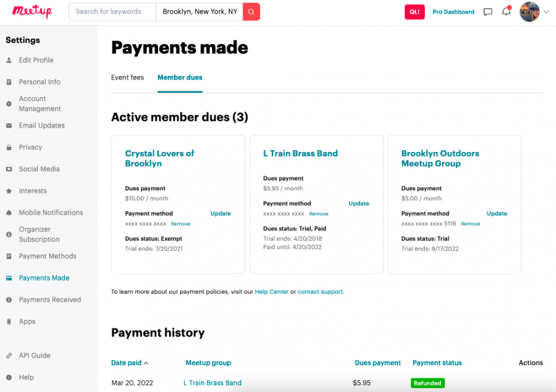Open Brooklyn Outdoors Meetup Group
The height and width of the screenshot is (392, 556).
click(x=440, y=159)
